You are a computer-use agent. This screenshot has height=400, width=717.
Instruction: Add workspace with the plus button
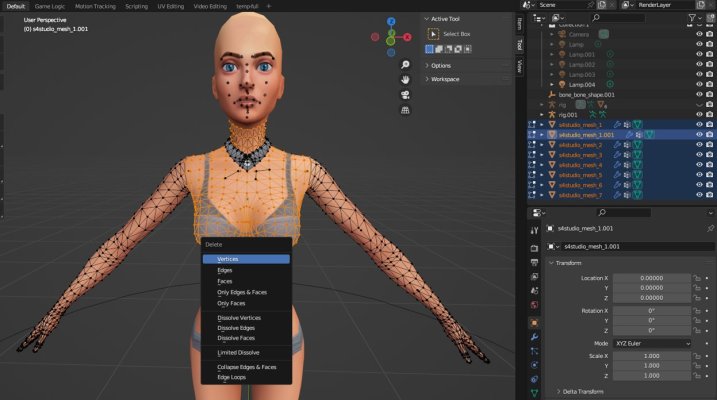coord(269,6)
